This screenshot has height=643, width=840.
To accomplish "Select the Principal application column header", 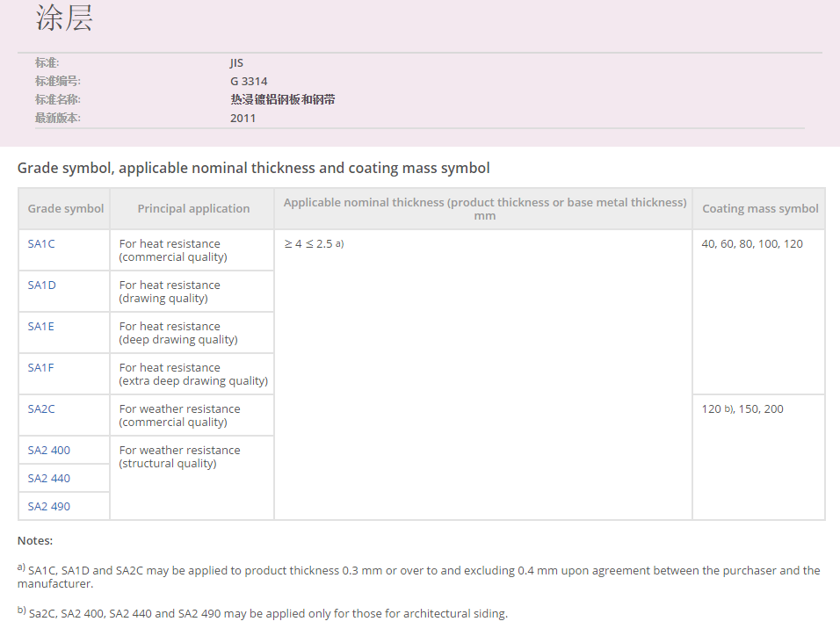I will coord(193,209).
